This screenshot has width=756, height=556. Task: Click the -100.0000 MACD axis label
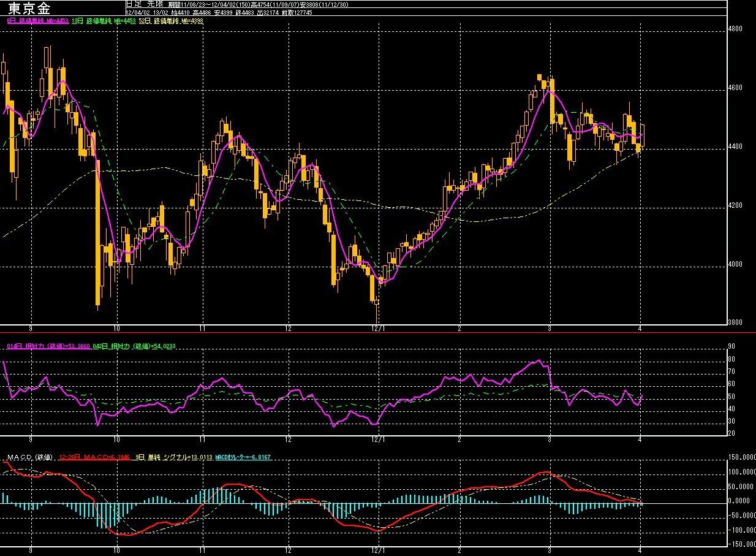click(741, 530)
